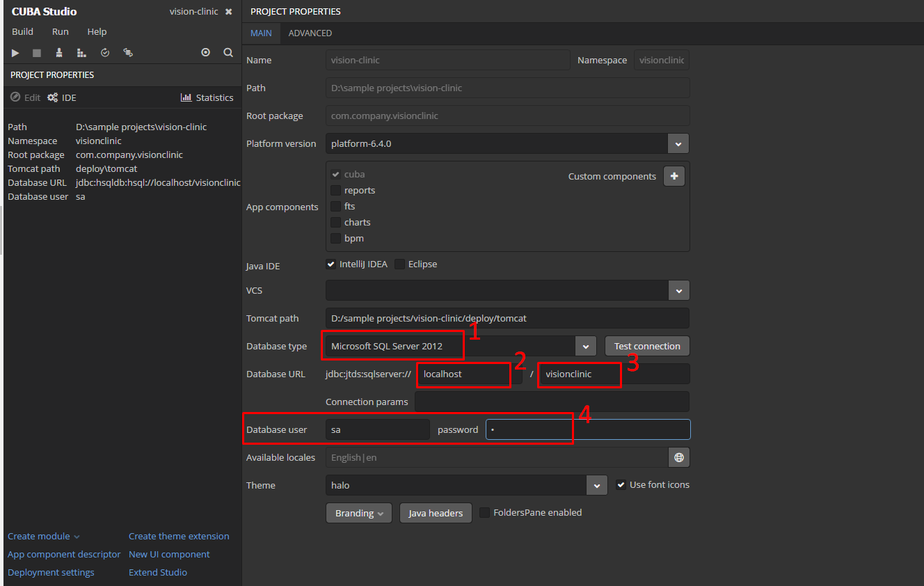Click the deploy\tomcat value in left panel
924x586 pixels.
106,168
